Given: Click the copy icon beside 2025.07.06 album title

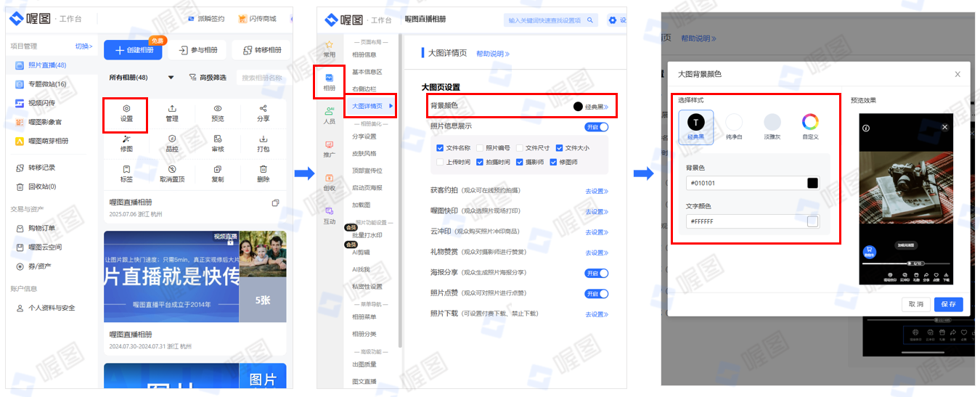Looking at the screenshot, I should tap(275, 203).
